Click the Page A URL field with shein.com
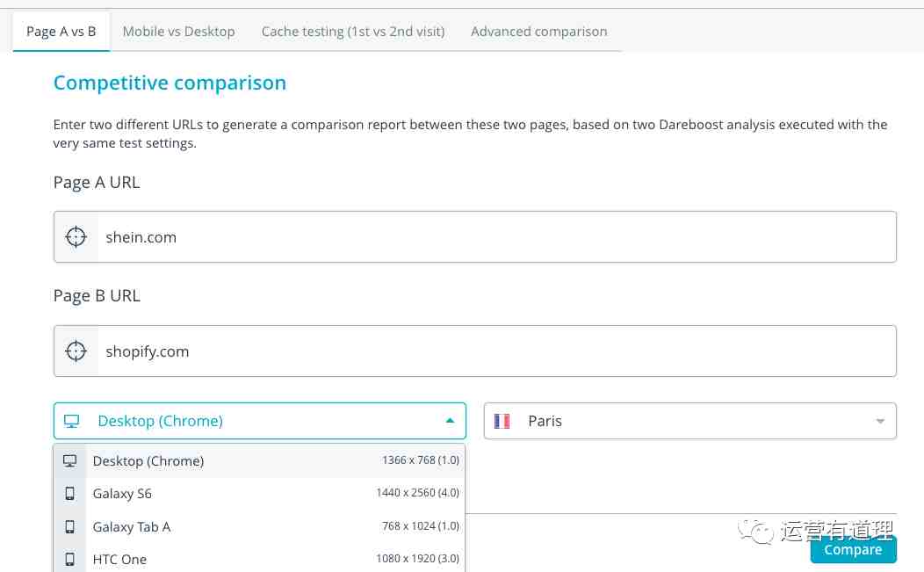This screenshot has width=924, height=572. [475, 236]
